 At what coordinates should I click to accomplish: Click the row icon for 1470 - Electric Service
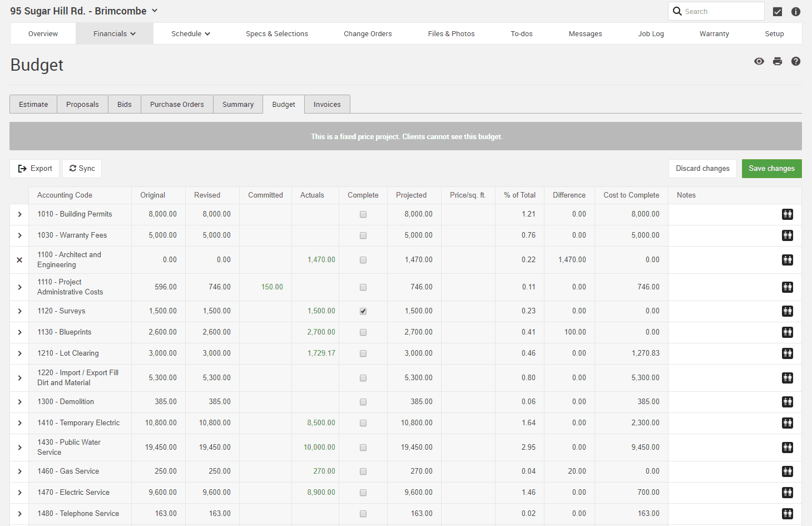coord(787,493)
